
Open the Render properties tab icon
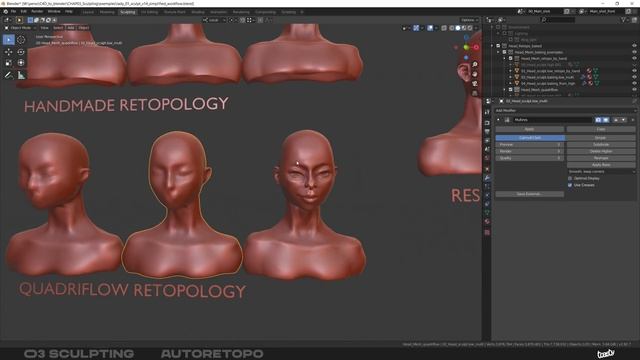[x=487, y=122]
